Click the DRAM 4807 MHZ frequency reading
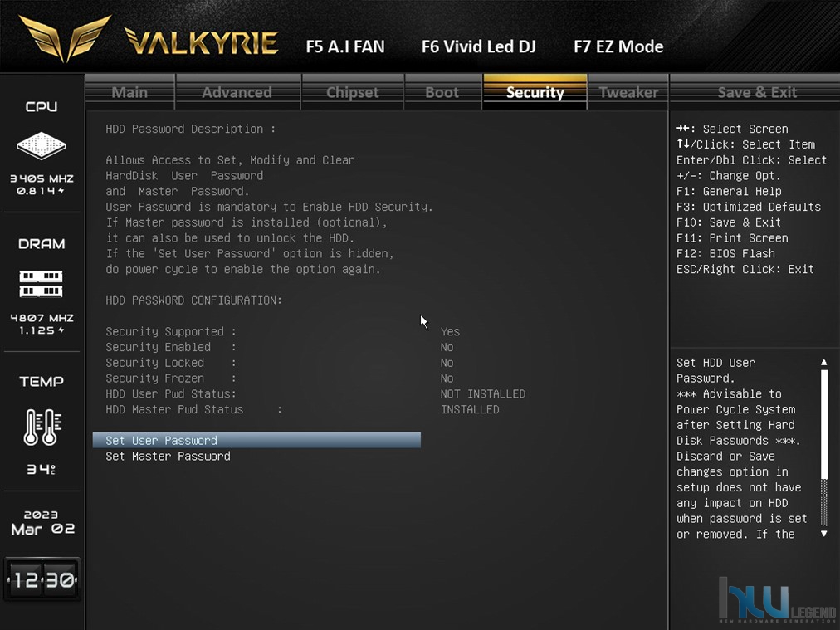 coord(42,318)
